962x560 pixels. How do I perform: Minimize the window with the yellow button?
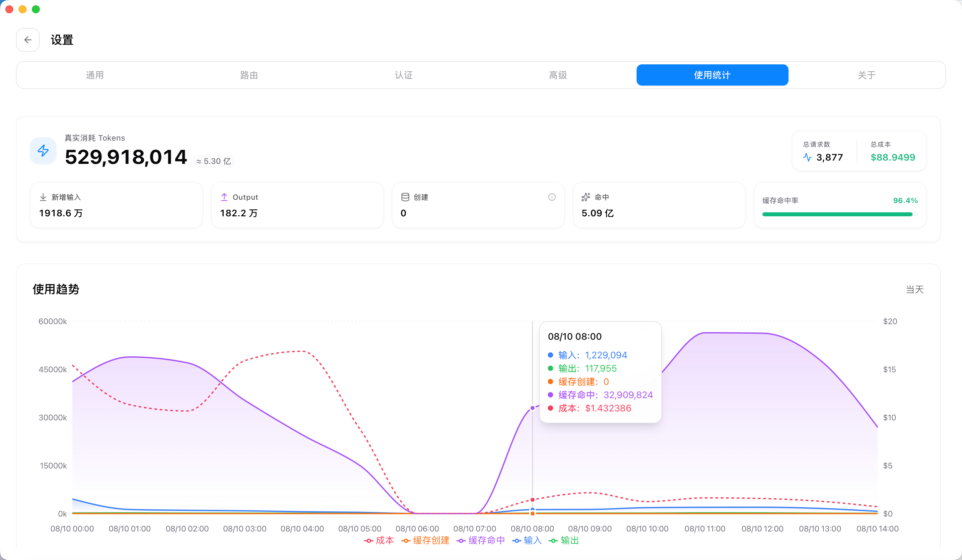pos(23,9)
